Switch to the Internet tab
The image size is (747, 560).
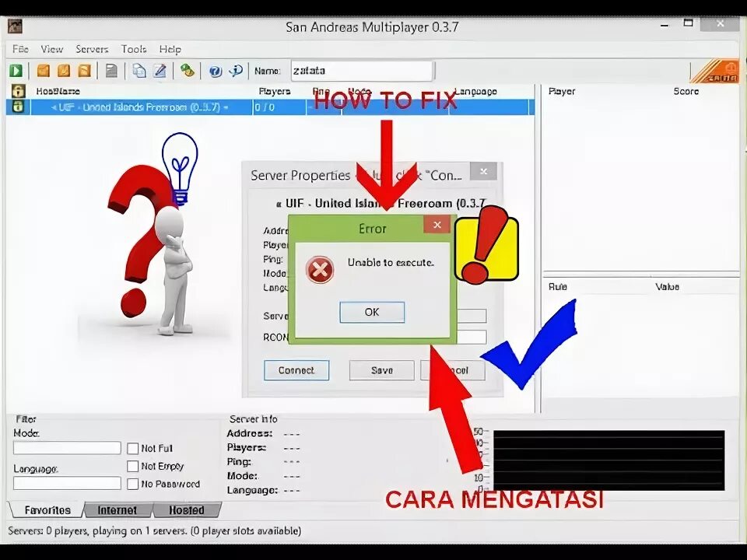117,510
